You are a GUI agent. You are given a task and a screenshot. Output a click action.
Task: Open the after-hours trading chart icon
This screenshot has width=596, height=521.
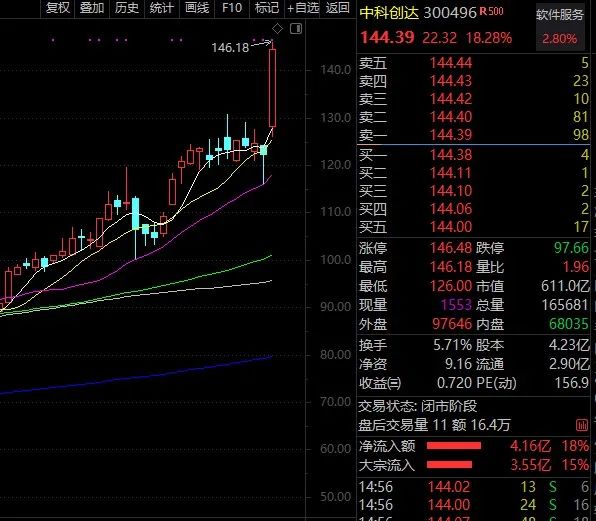[582, 425]
